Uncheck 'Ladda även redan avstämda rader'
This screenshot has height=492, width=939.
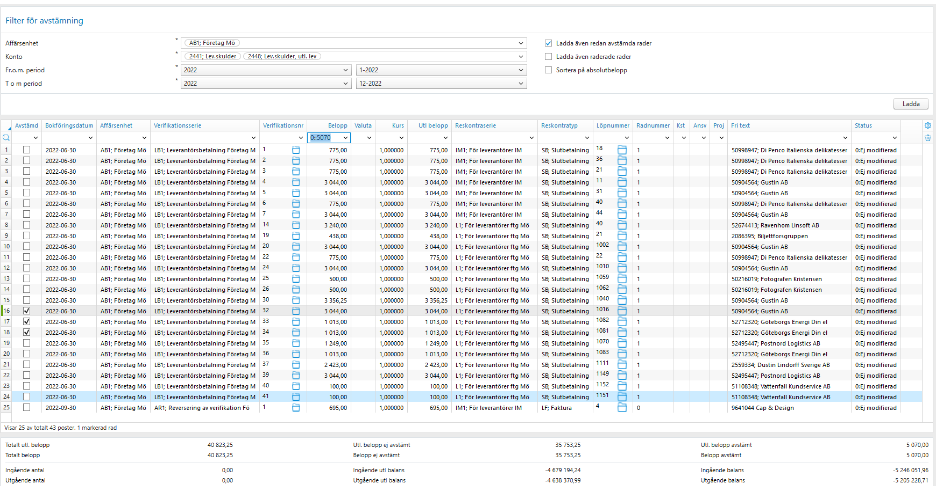[x=548, y=44]
